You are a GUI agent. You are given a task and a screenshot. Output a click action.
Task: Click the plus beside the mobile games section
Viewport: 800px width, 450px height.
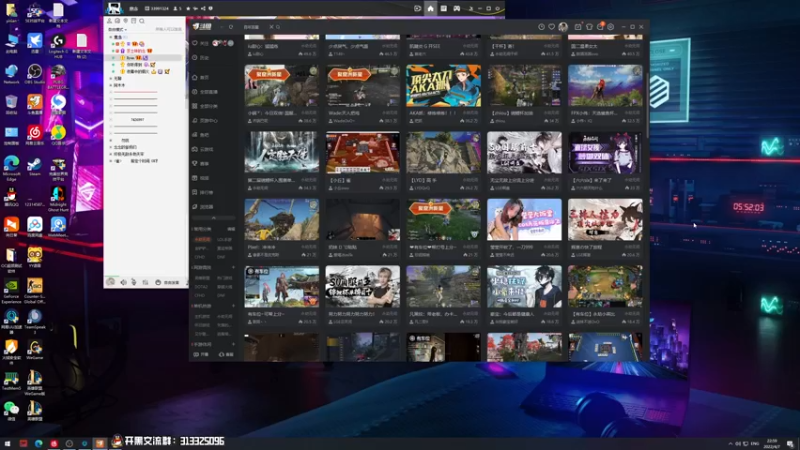(x=234, y=344)
